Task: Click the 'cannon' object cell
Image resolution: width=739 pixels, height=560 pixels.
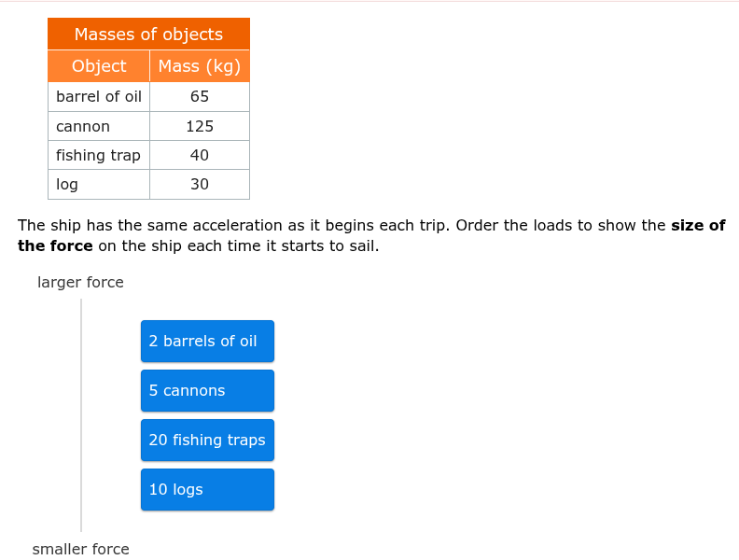Action: click(x=99, y=126)
